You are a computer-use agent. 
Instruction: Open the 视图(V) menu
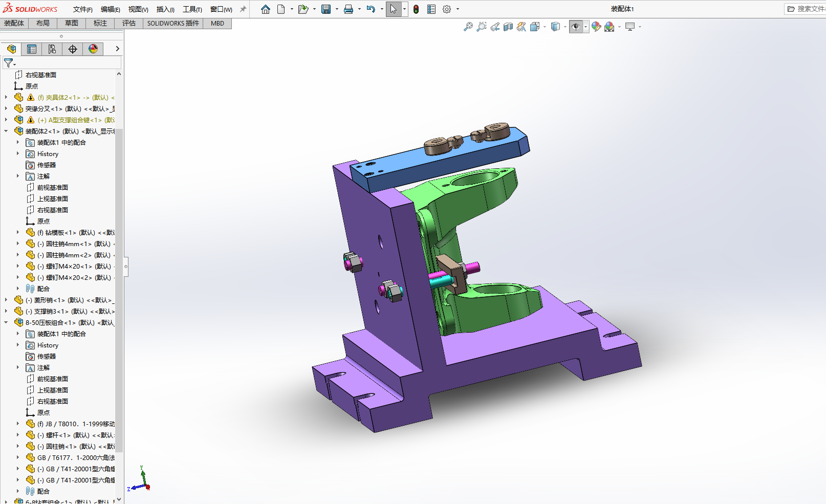coord(138,9)
